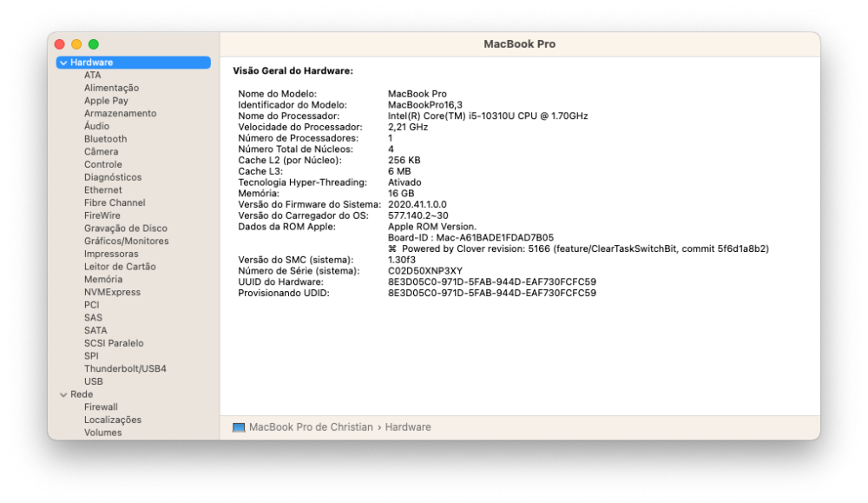
Task: Click the 'Powered by Clover revision' line
Action: [x=578, y=248]
